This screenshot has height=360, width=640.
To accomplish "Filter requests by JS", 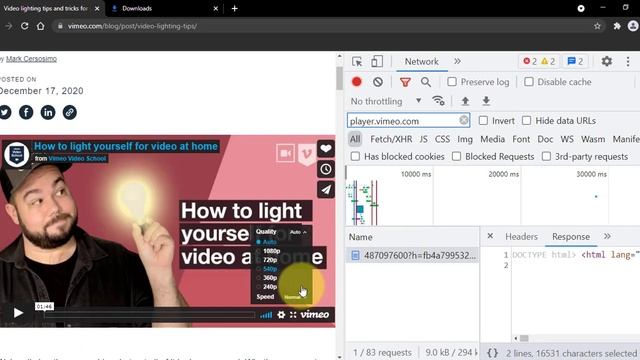I will click(x=424, y=139).
